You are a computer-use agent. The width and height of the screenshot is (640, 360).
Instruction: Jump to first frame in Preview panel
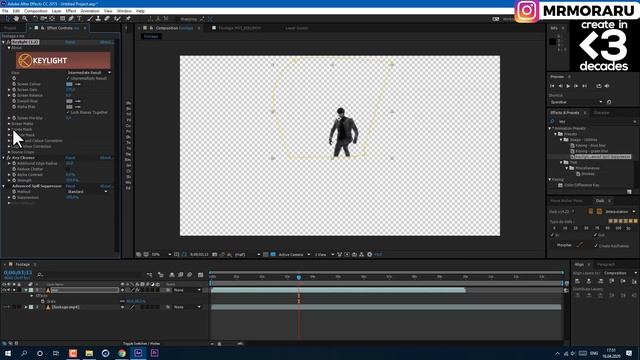pos(552,86)
